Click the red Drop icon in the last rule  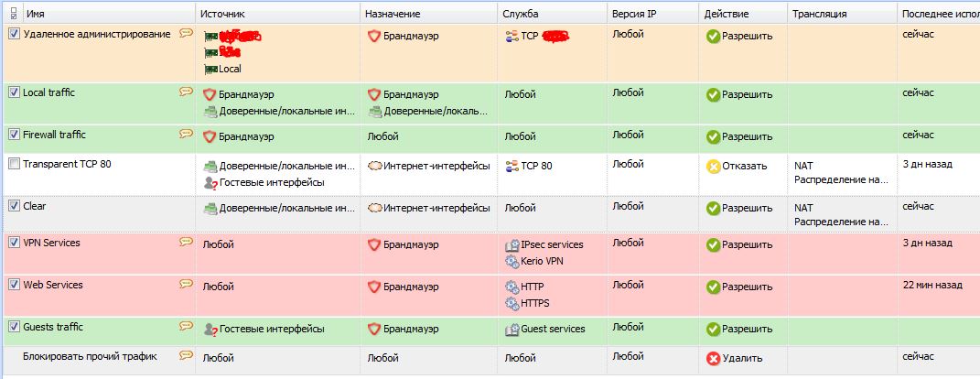pyautogui.click(x=713, y=358)
